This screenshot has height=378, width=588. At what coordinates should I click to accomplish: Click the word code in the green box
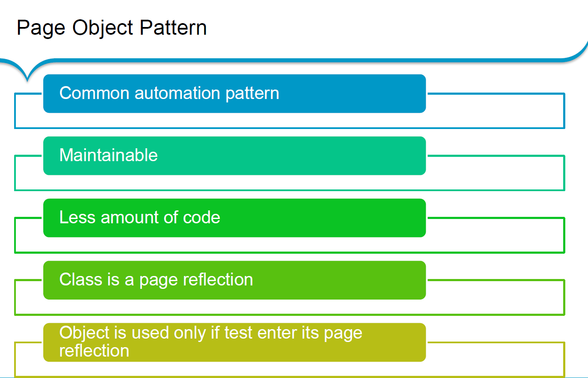[x=201, y=218]
